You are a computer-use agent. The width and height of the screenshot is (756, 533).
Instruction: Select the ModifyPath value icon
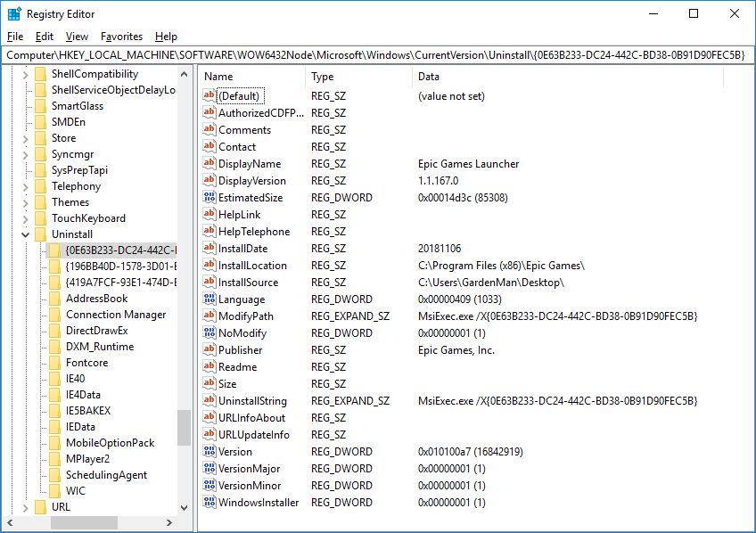[x=210, y=316]
